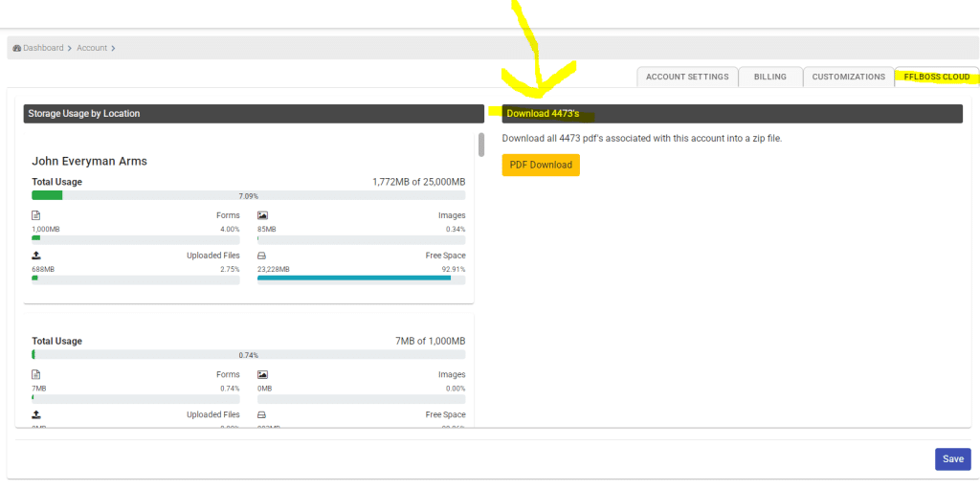Open the Billing tab
The image size is (980, 490).
pyautogui.click(x=769, y=77)
